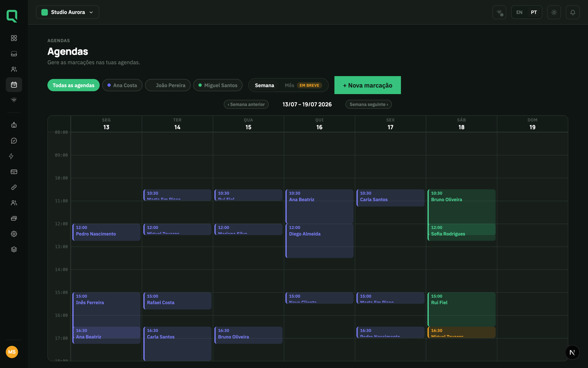This screenshot has width=588, height=368.
Task: Filter agenda by Ana Costa
Action: 122,85
